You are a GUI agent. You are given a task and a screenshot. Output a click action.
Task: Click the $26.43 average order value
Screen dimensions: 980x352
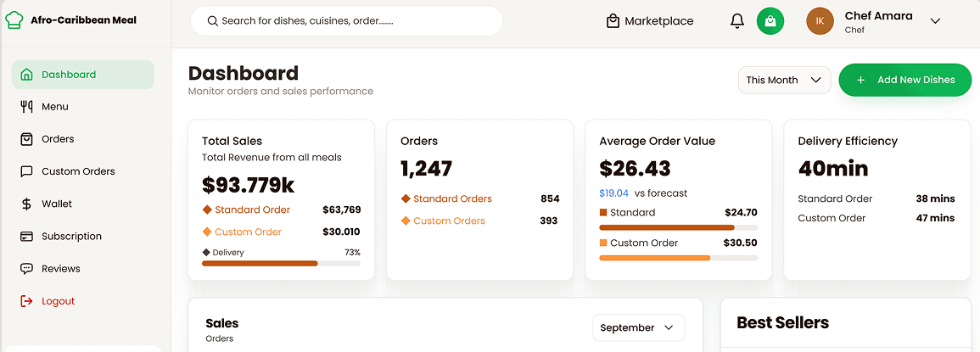pos(635,168)
